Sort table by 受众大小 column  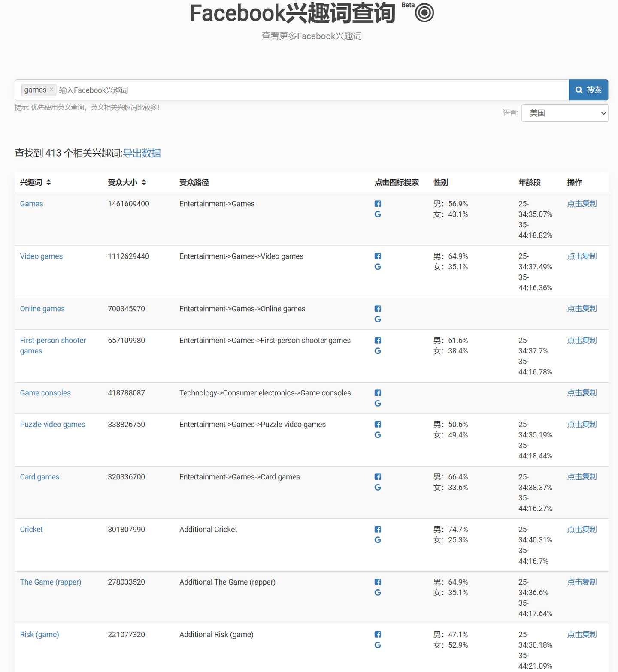pyautogui.click(x=144, y=182)
